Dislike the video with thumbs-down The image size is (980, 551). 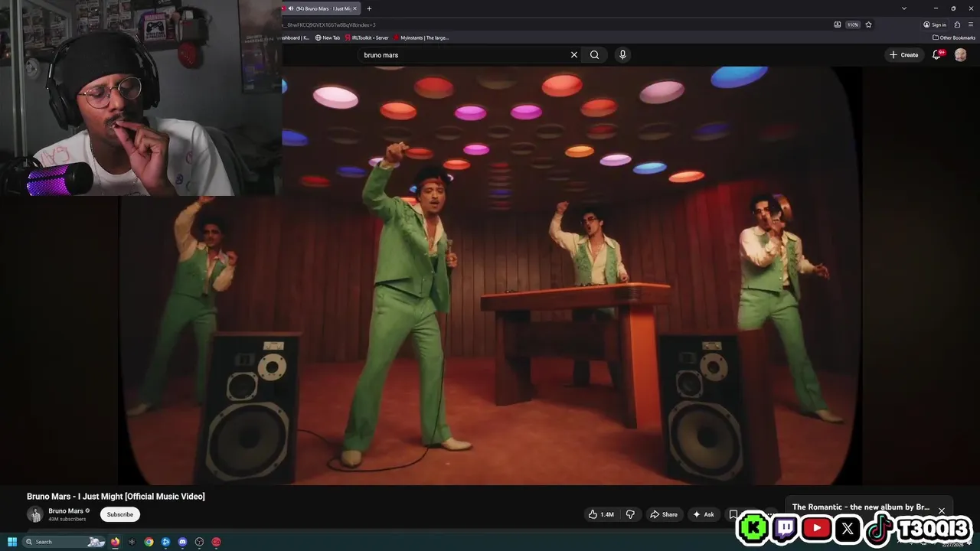630,515
